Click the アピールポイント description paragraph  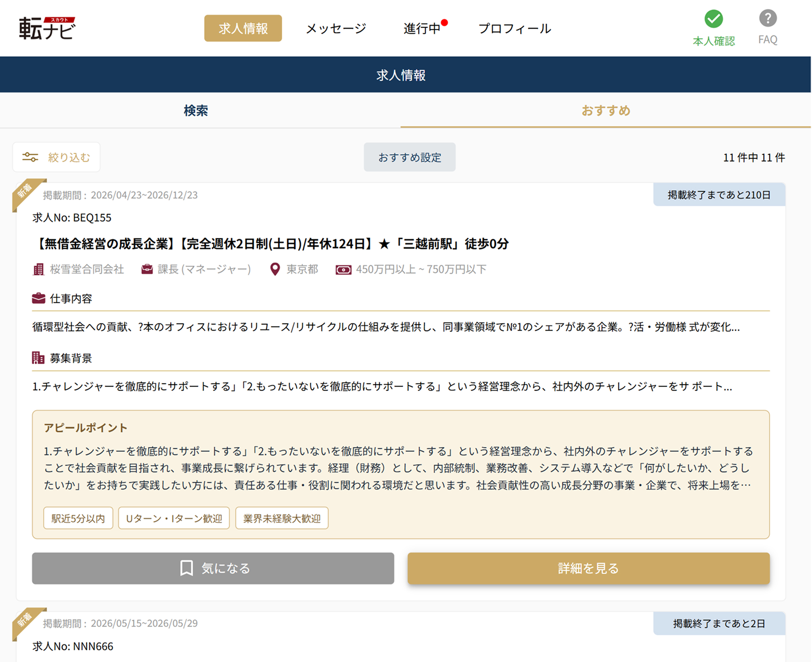click(x=398, y=468)
